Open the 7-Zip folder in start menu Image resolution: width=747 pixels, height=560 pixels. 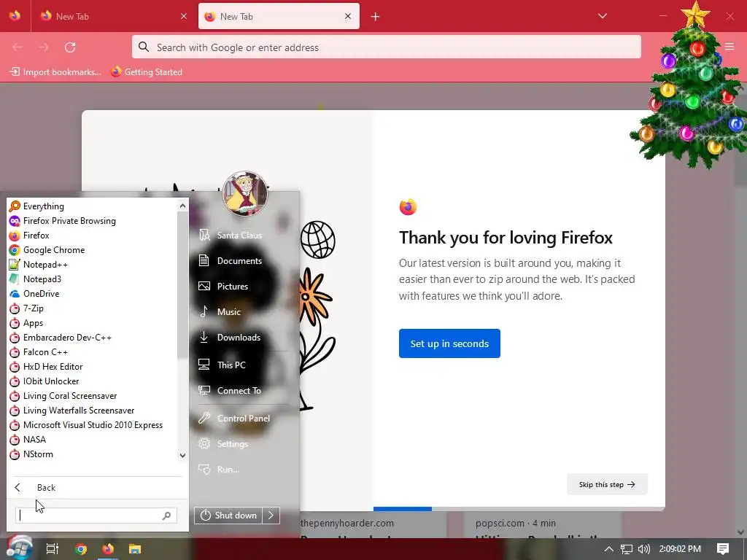tap(93, 308)
